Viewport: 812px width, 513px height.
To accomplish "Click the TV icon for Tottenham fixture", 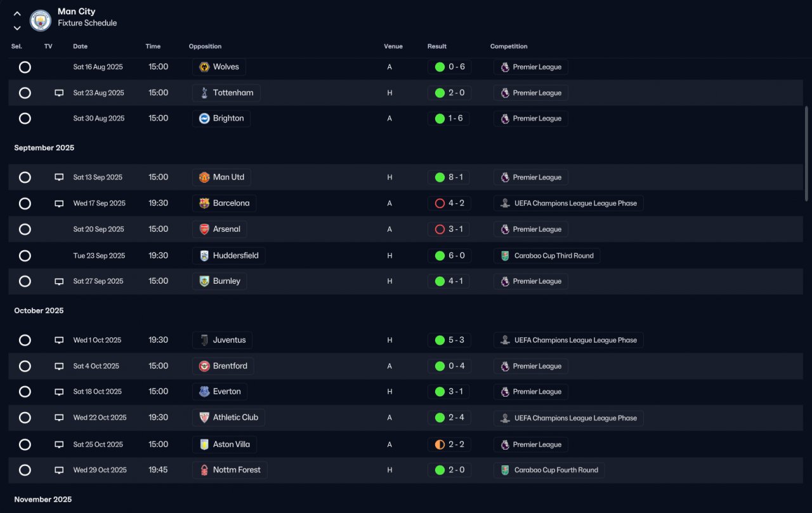I will click(x=59, y=93).
